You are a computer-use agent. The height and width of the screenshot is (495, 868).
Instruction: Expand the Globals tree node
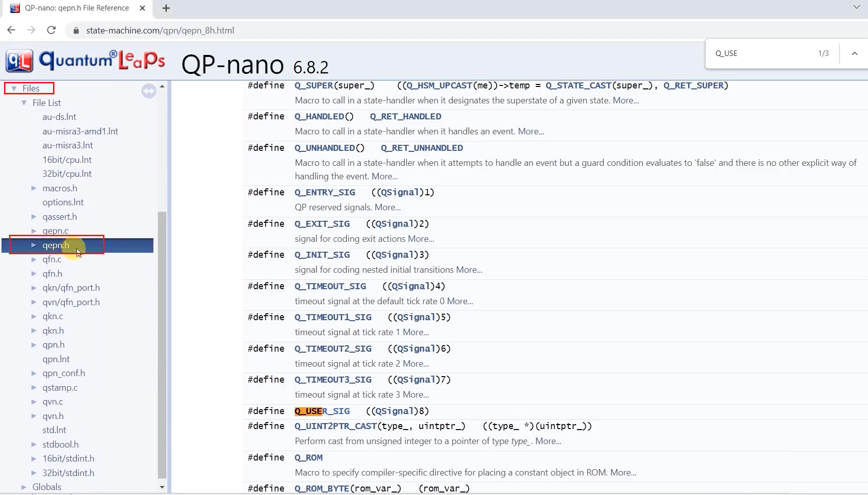[24, 487]
